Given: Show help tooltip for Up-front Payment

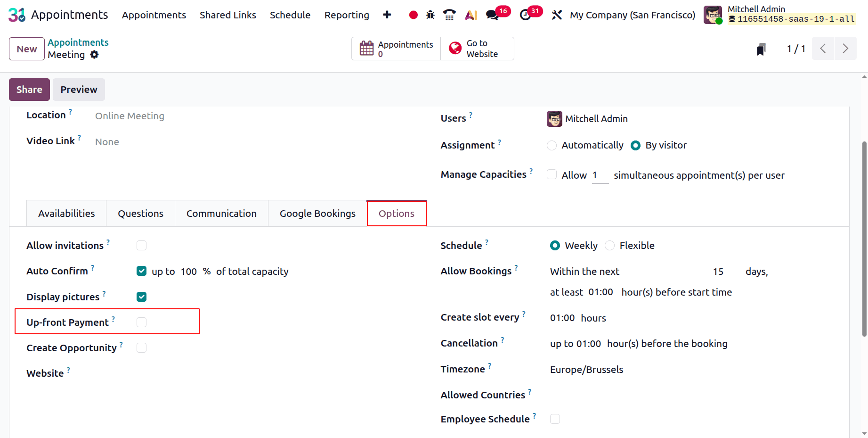Looking at the screenshot, I should click(113, 320).
